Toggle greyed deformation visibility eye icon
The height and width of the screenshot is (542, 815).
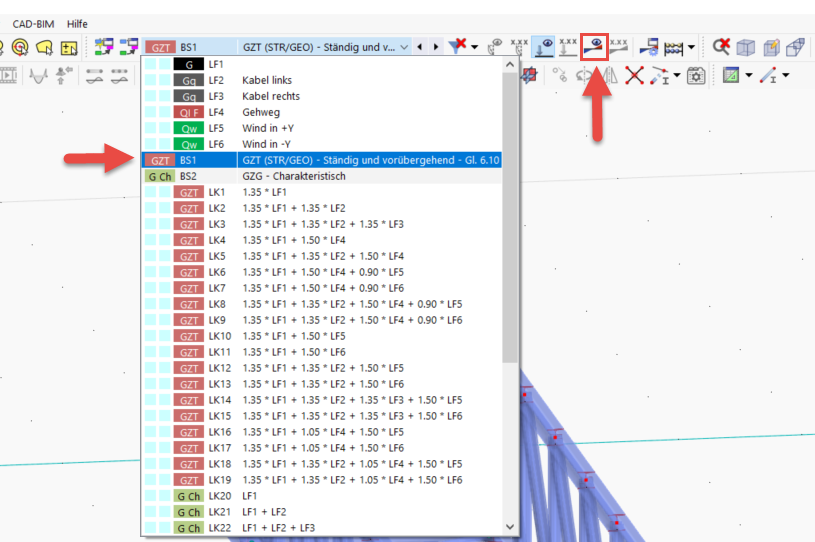click(x=494, y=47)
